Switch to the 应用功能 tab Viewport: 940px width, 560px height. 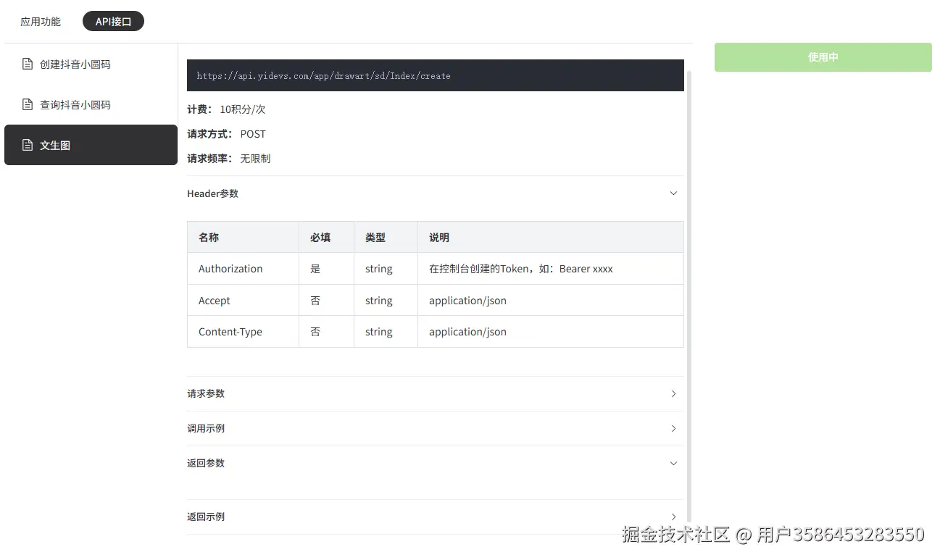[41, 22]
